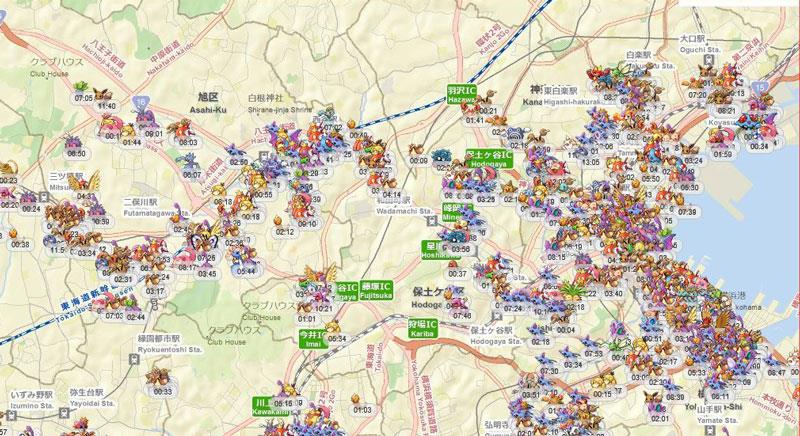Click the Pokemon marker showing 08:03
Screen dimensions: 800x436
click(186, 135)
